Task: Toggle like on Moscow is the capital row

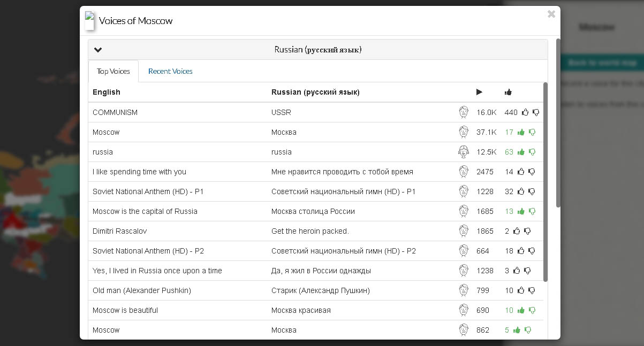Action: coord(521,211)
